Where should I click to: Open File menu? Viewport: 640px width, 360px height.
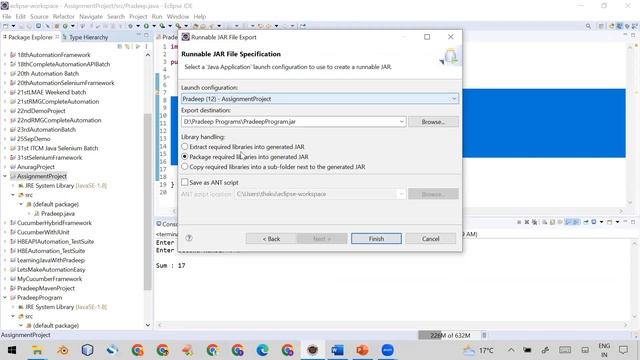[x=7, y=16]
